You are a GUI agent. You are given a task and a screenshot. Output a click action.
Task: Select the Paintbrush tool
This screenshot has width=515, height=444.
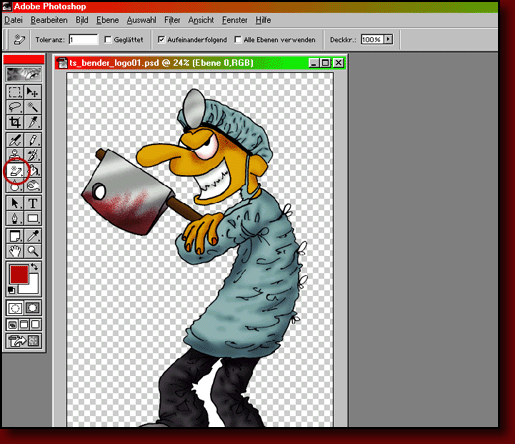33,140
